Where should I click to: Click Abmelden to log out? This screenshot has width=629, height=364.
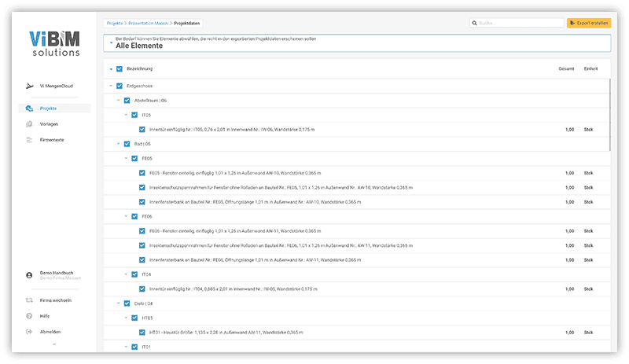(50, 332)
